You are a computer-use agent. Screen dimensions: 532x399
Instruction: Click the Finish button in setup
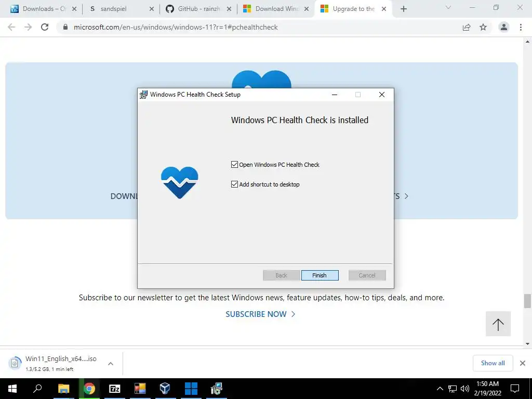pos(320,275)
